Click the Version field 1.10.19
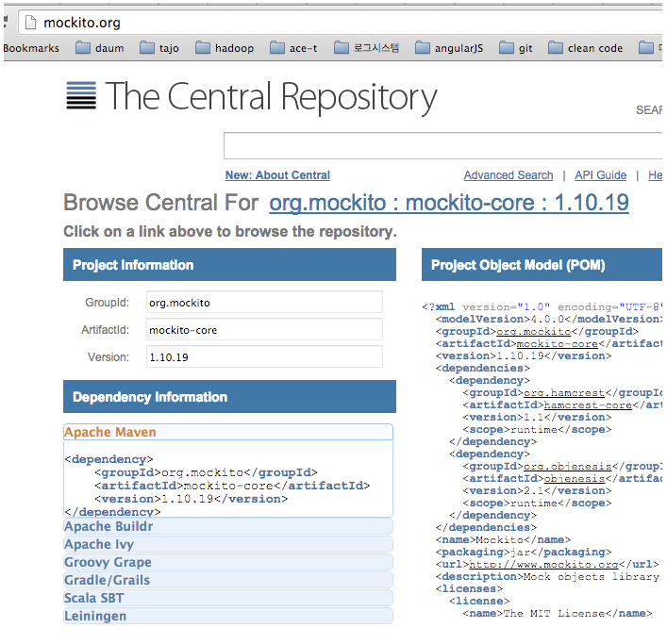The height and width of the screenshot is (644, 667). point(264,356)
